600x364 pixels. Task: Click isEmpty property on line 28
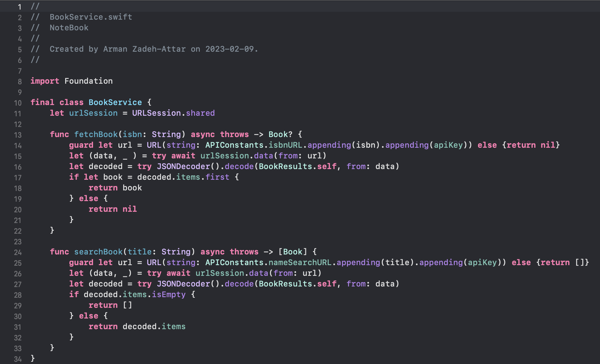[169, 294]
